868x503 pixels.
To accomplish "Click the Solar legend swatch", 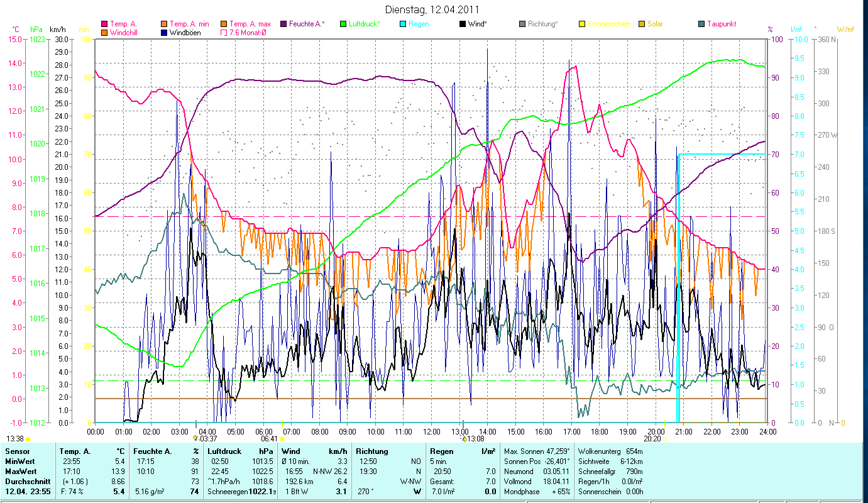I will (x=642, y=25).
